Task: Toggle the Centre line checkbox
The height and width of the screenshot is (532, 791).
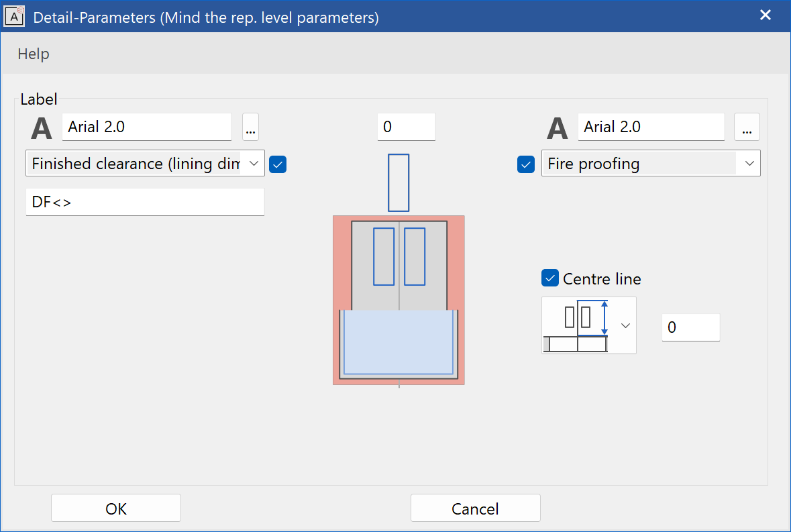Action: [550, 278]
